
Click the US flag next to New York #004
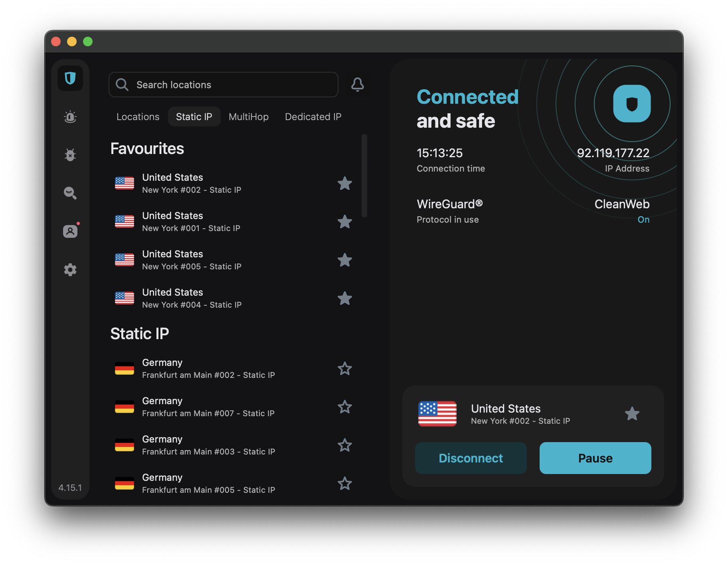point(125,298)
